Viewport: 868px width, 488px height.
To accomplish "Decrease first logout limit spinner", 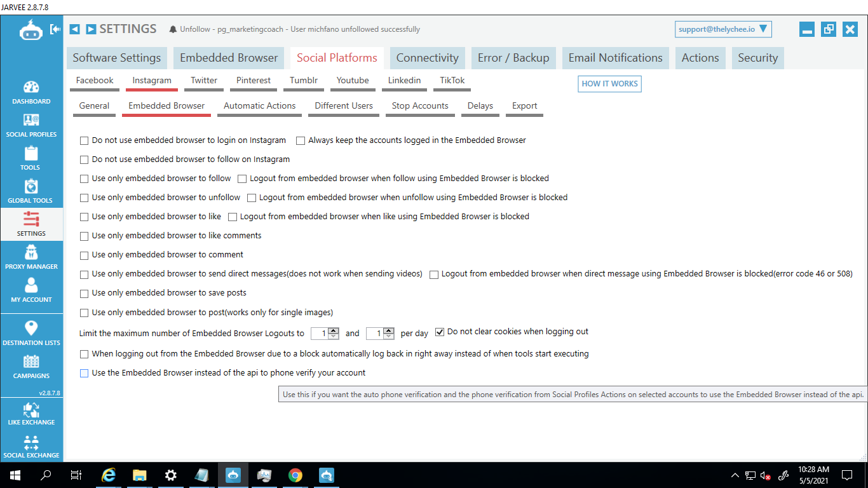I will click(x=334, y=336).
